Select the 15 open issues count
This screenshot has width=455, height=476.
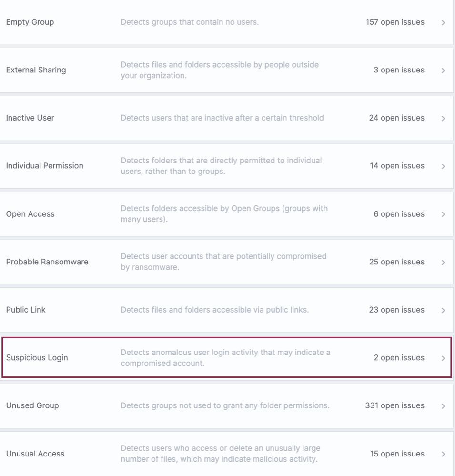click(x=397, y=454)
